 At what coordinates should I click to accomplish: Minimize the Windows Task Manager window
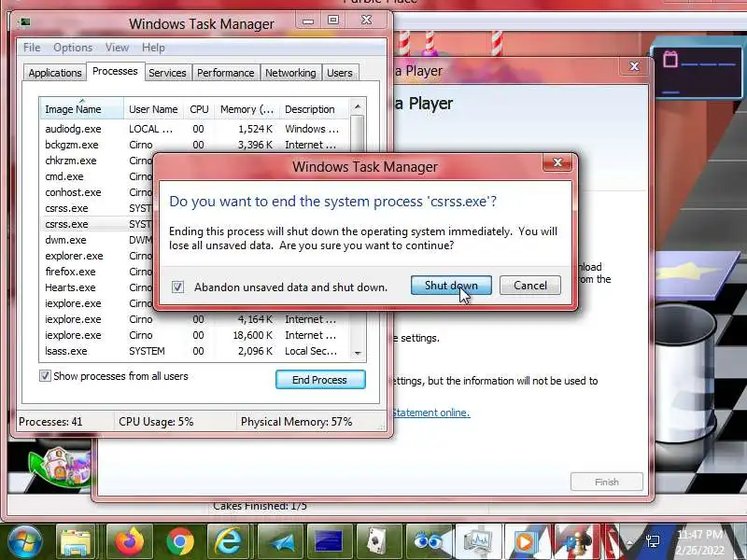click(x=308, y=21)
